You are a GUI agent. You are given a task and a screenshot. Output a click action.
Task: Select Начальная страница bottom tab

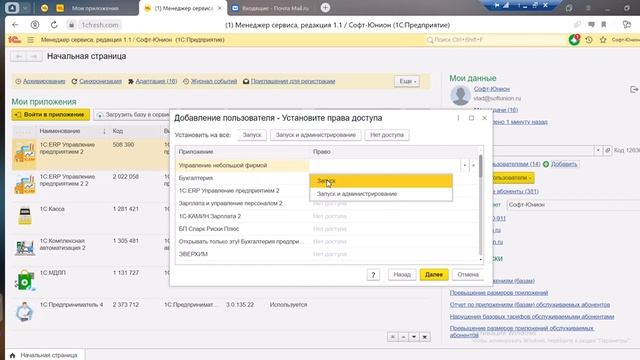click(x=44, y=356)
